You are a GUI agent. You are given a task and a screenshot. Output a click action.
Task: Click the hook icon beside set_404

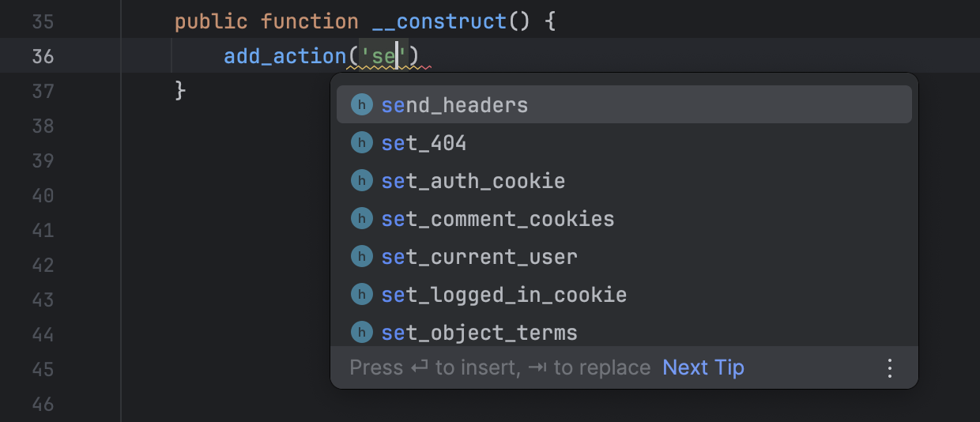(x=361, y=143)
